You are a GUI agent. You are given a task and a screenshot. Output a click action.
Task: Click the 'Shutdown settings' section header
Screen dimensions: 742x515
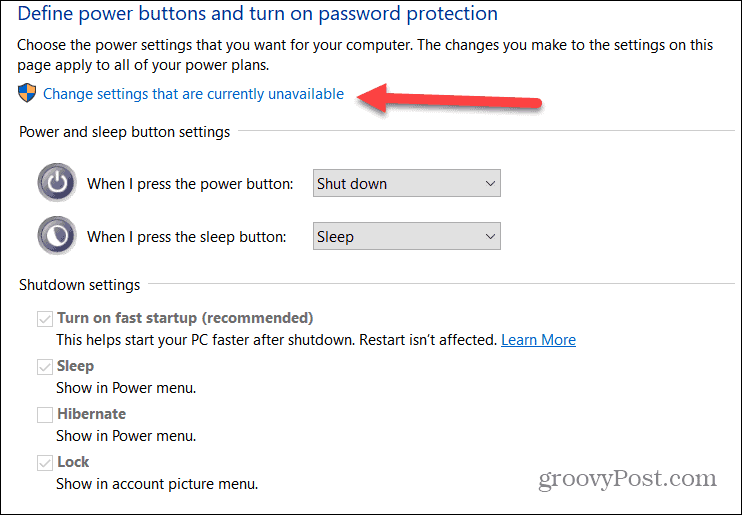click(79, 285)
